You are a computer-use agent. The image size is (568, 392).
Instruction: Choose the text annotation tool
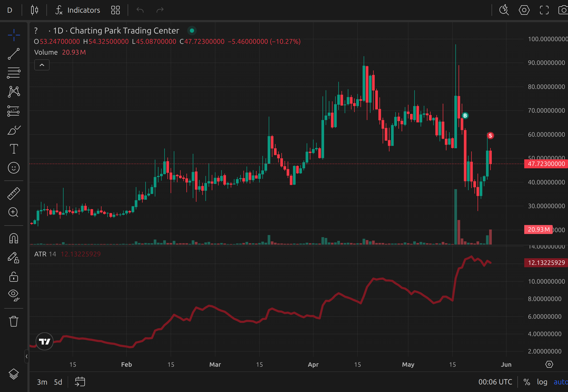tap(14, 149)
